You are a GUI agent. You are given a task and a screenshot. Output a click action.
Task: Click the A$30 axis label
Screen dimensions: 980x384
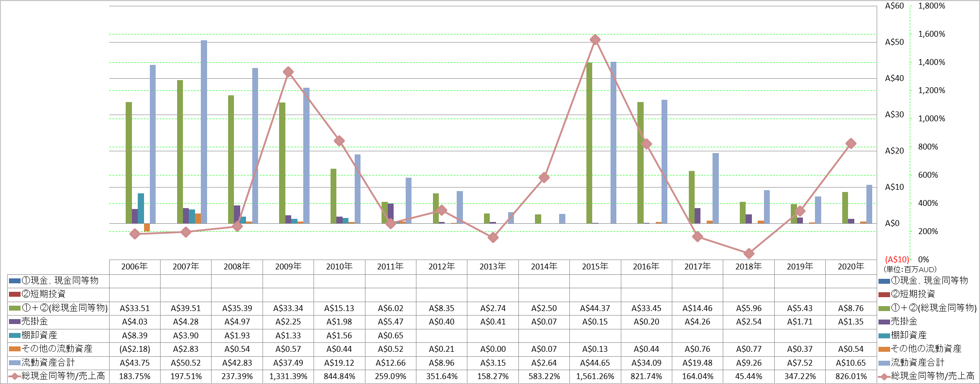tap(894, 115)
